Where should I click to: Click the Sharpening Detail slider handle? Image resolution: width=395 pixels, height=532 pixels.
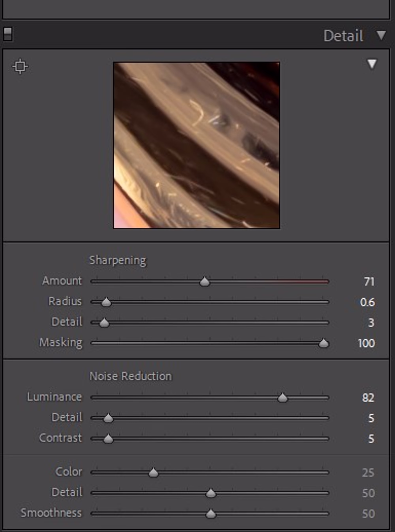tap(104, 323)
